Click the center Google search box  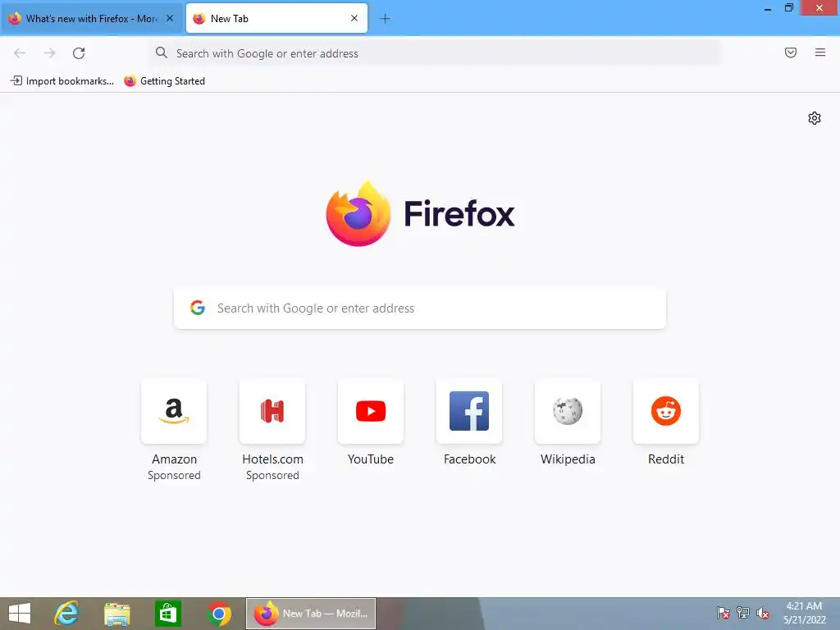[420, 308]
